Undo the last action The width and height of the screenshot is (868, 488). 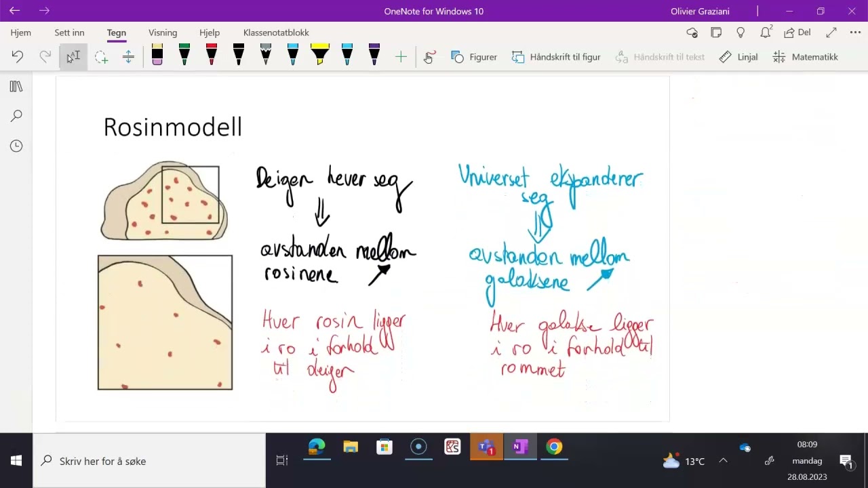point(18,57)
